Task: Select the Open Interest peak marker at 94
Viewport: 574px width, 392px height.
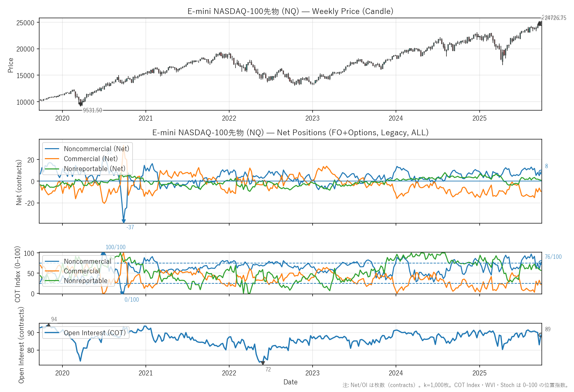Action: (48, 326)
